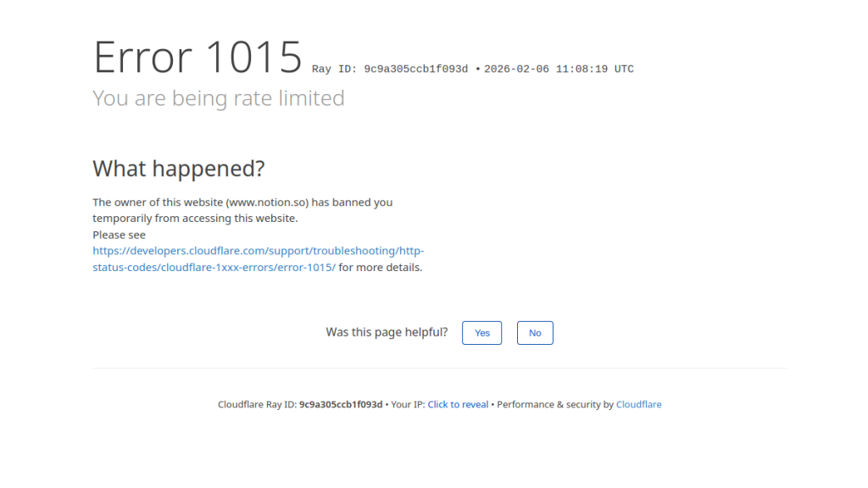Click the No feedback button
This screenshot has height=488, width=868.
coord(535,333)
